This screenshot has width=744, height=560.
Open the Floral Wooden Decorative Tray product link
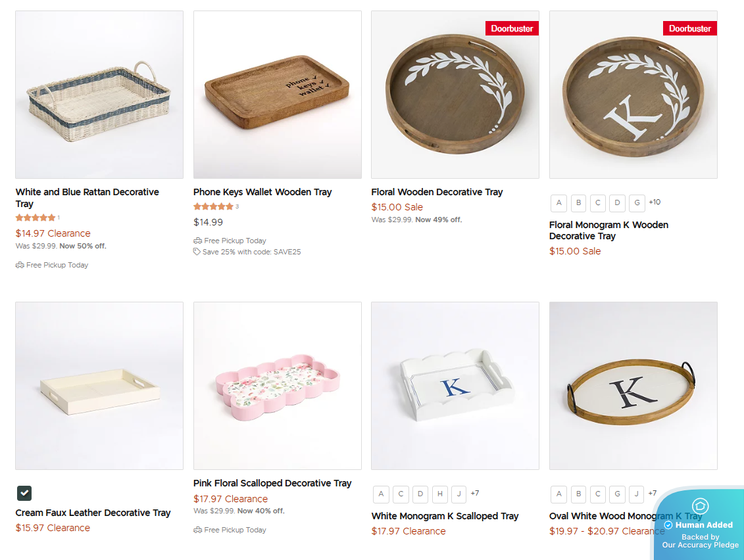click(437, 192)
